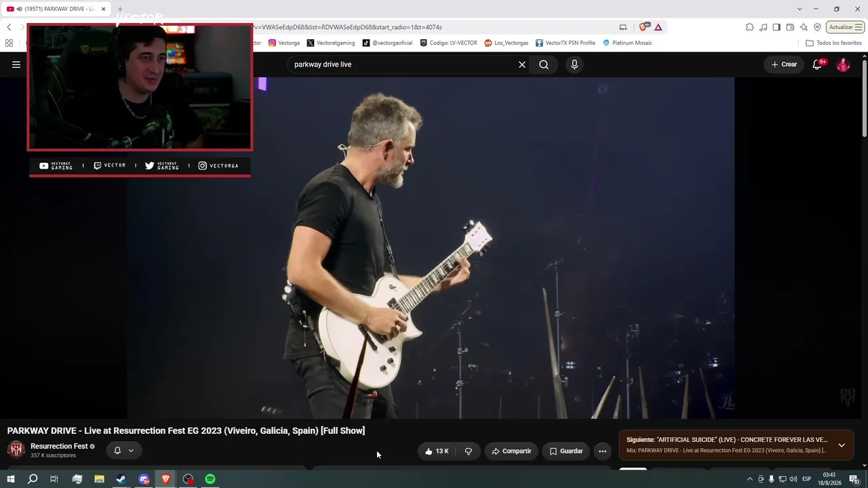868x488 pixels.
Task: Open the three-dot more actions menu
Action: (602, 451)
